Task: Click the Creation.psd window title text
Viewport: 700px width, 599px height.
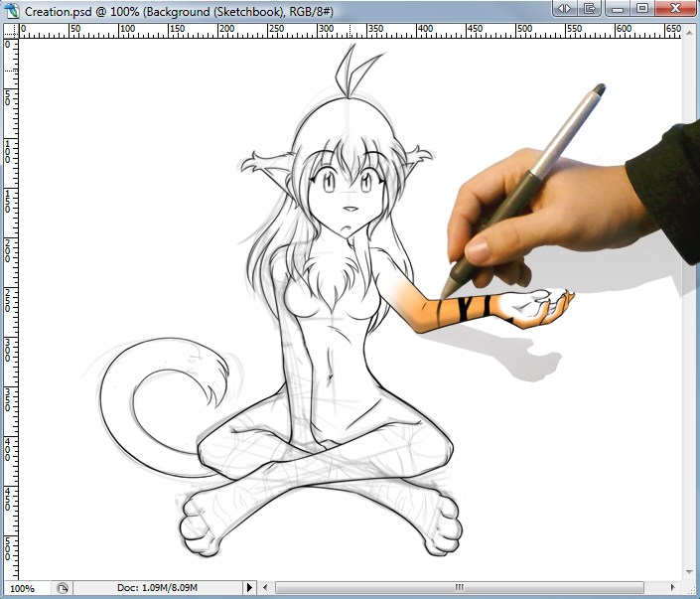Action: point(179,11)
